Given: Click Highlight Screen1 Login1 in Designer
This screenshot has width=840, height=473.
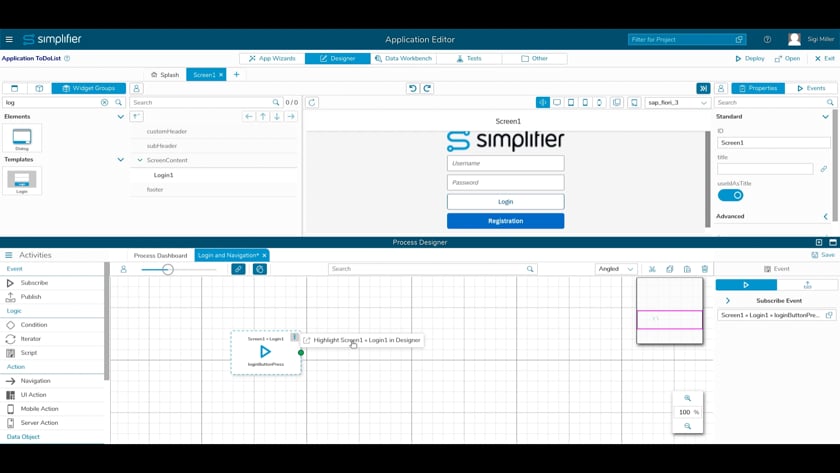Looking at the screenshot, I should click(x=362, y=340).
